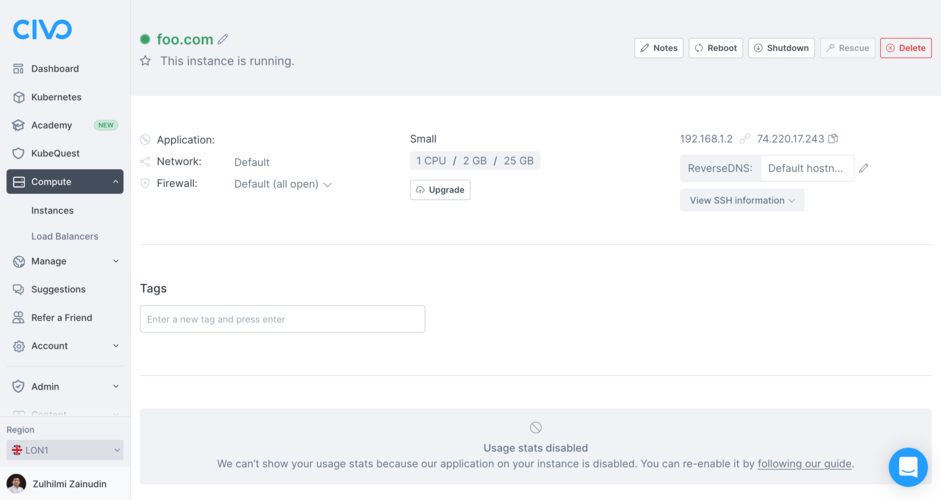The image size is (941, 500).
Task: Reboot the instance
Action: click(x=716, y=48)
